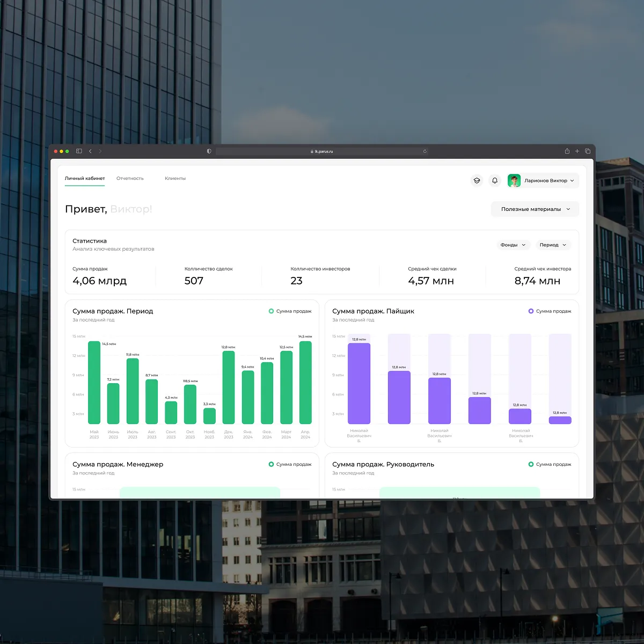Open the Период filter dropdown
The width and height of the screenshot is (644, 644).
point(553,245)
